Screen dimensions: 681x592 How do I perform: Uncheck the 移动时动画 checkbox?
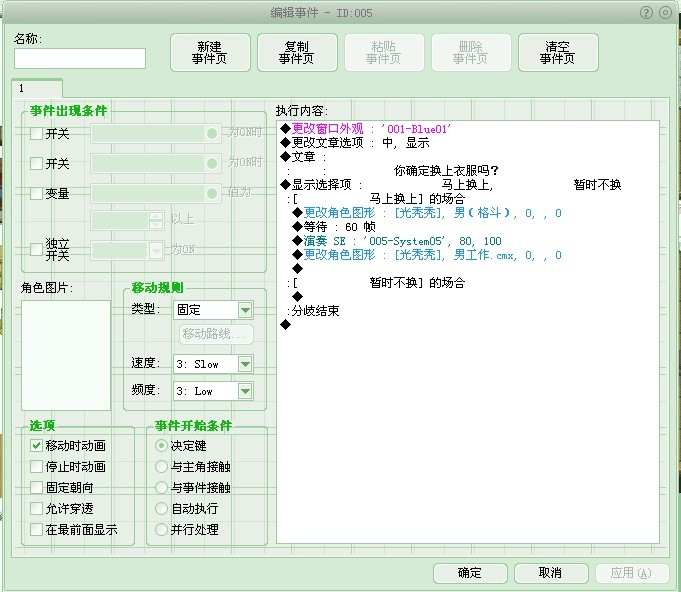pos(36,446)
